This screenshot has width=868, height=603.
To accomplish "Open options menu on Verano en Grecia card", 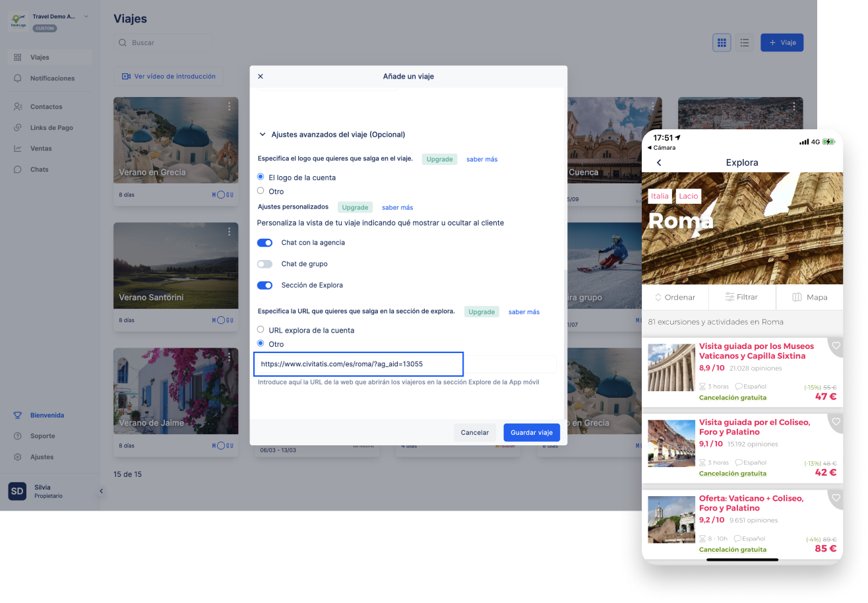I will tap(230, 106).
